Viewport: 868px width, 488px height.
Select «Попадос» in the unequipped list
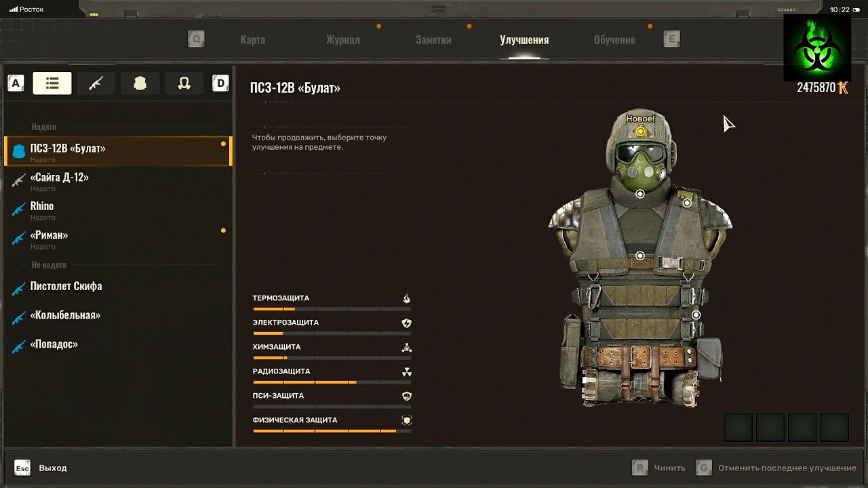[118, 345]
